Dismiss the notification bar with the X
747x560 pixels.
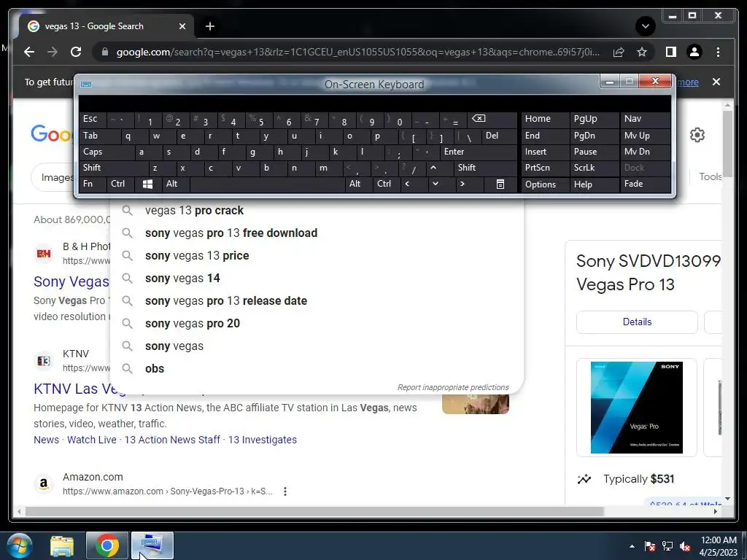[x=716, y=82]
